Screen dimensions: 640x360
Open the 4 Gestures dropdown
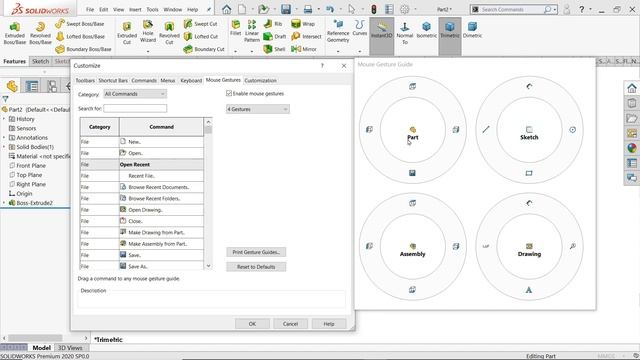[258, 109]
